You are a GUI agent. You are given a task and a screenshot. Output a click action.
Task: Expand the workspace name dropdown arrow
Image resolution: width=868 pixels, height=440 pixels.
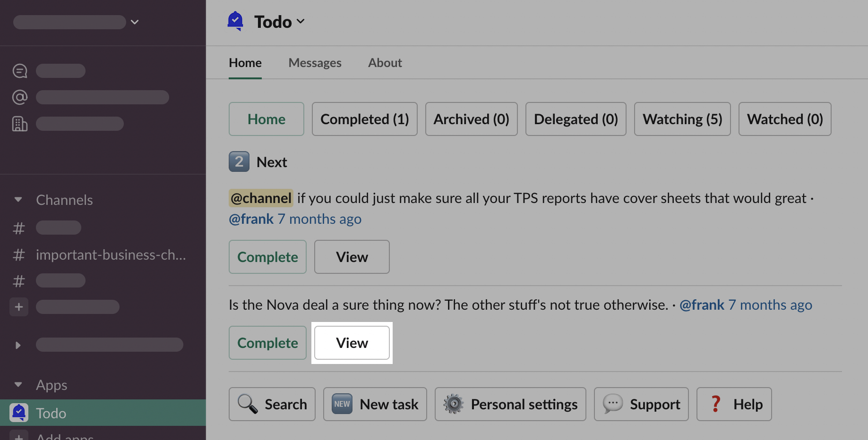coord(135,22)
